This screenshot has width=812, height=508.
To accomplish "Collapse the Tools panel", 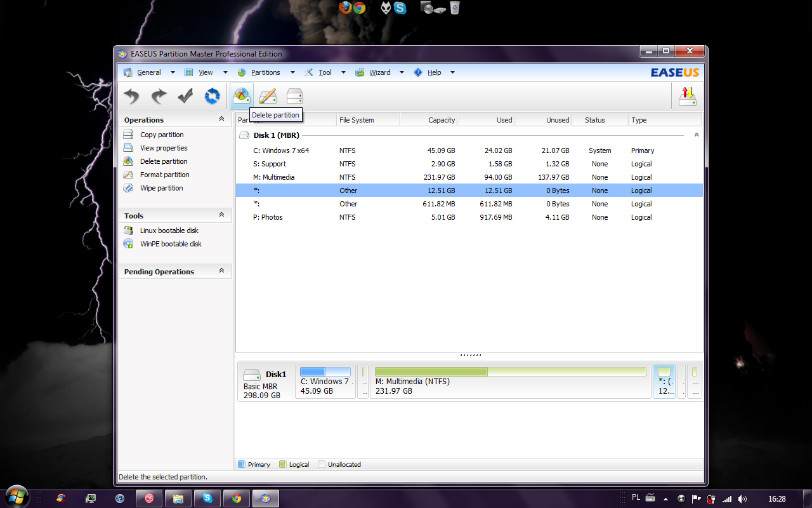I will tap(221, 215).
